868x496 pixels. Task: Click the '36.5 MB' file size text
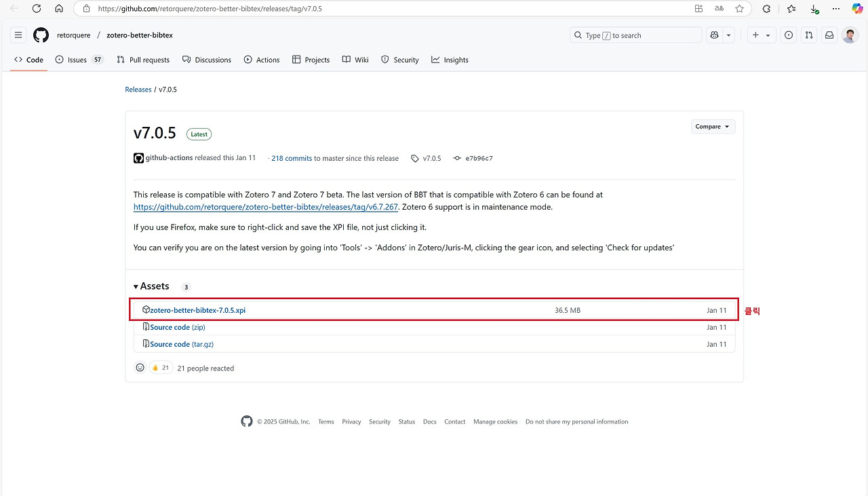[x=568, y=310]
